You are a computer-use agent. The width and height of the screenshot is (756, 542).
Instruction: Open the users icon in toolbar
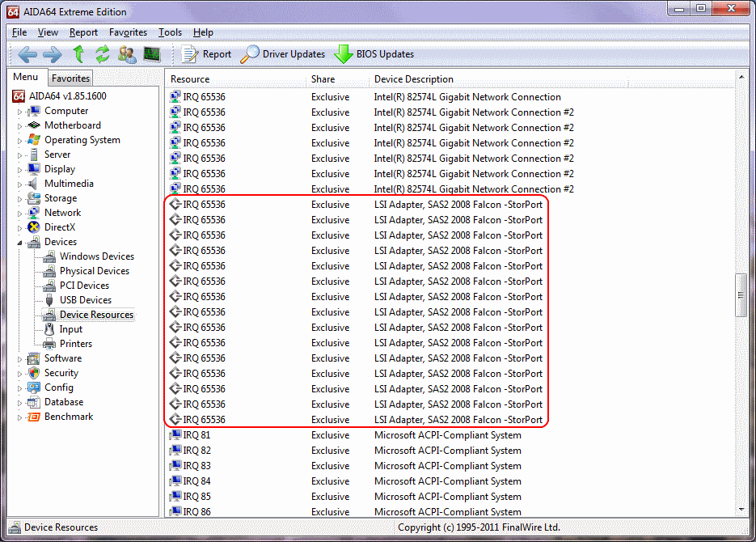point(127,54)
